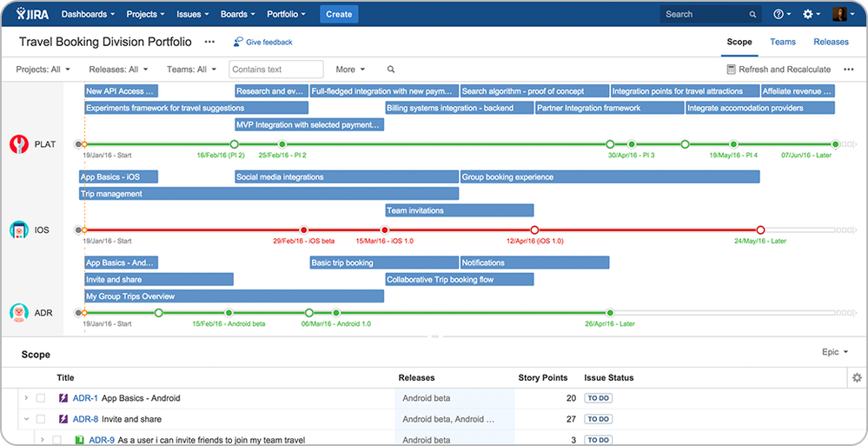Open the Projects: All filter dropdown
This screenshot has width=868, height=446.
click(43, 70)
